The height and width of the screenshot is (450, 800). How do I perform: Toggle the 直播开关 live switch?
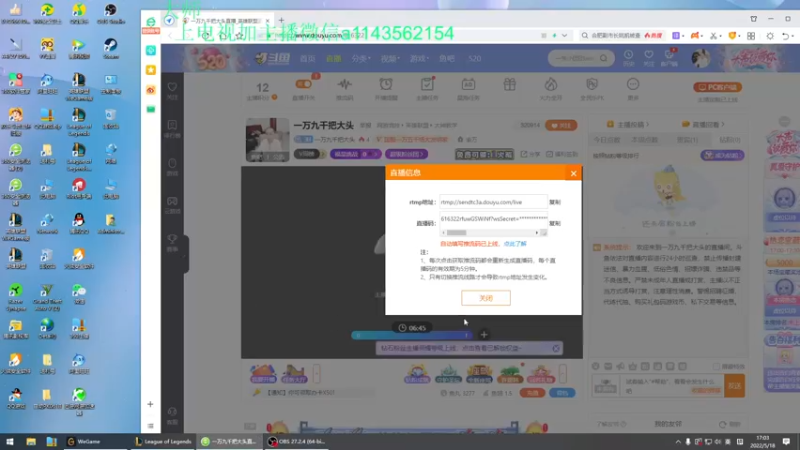click(304, 85)
